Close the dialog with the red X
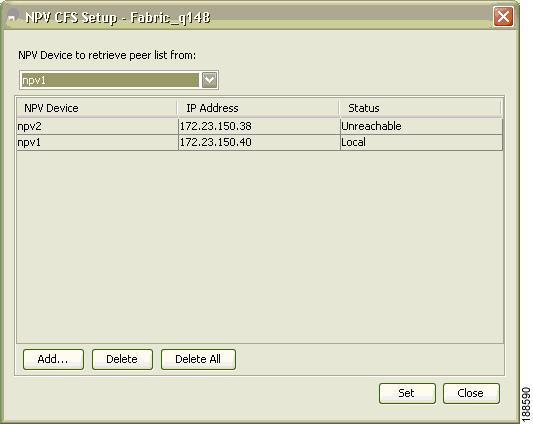This screenshot has height=424, width=533. [x=503, y=16]
